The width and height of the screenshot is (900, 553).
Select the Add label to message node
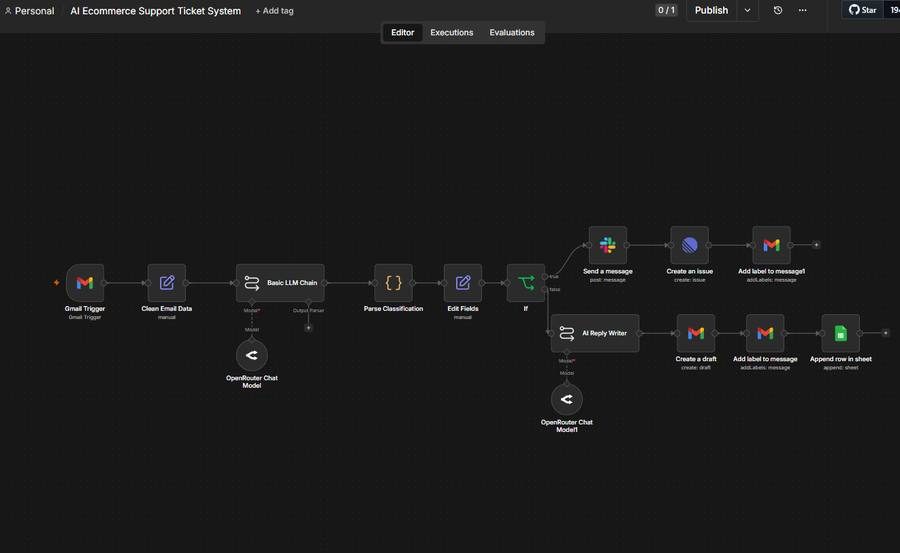765,333
